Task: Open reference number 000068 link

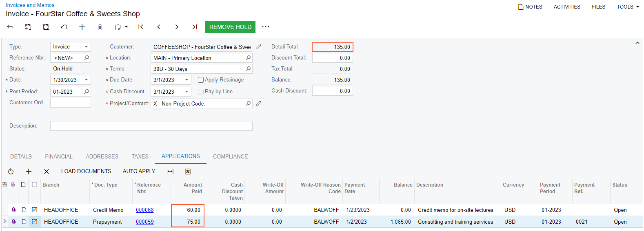Action: [145, 210]
